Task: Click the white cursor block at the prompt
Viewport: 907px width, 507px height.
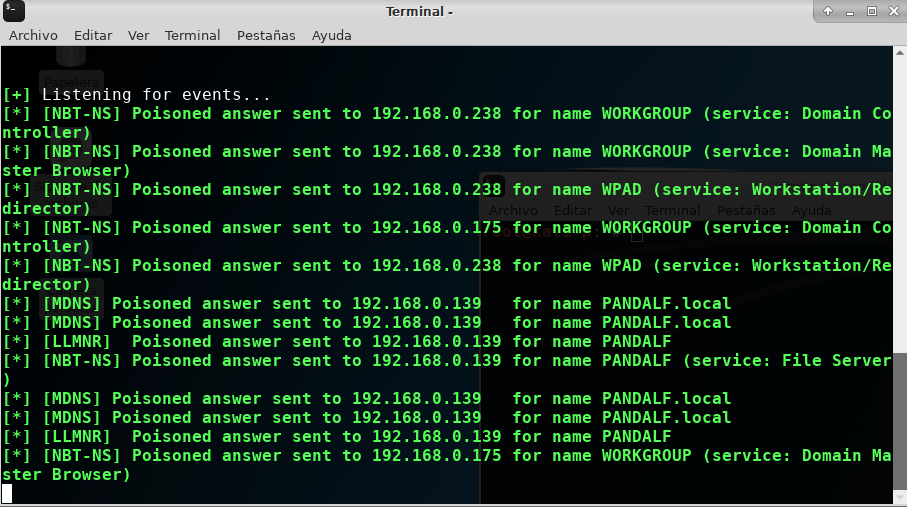Action: coord(7,494)
